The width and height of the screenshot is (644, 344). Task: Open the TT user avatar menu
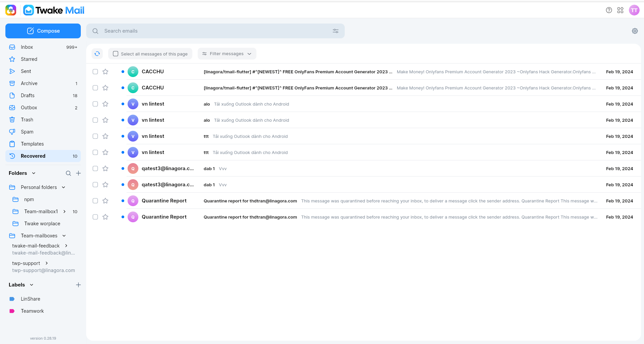pyautogui.click(x=634, y=10)
